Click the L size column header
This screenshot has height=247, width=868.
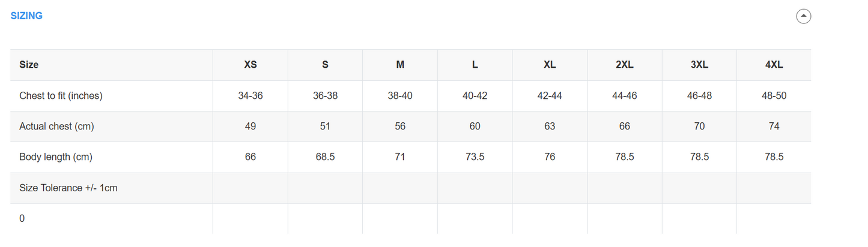[x=475, y=65]
